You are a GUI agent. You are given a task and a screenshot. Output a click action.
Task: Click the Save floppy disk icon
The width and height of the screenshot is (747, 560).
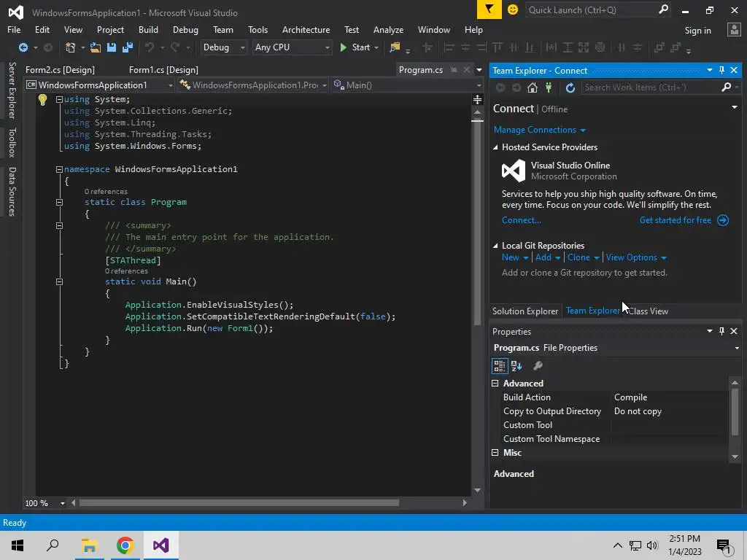(x=112, y=47)
